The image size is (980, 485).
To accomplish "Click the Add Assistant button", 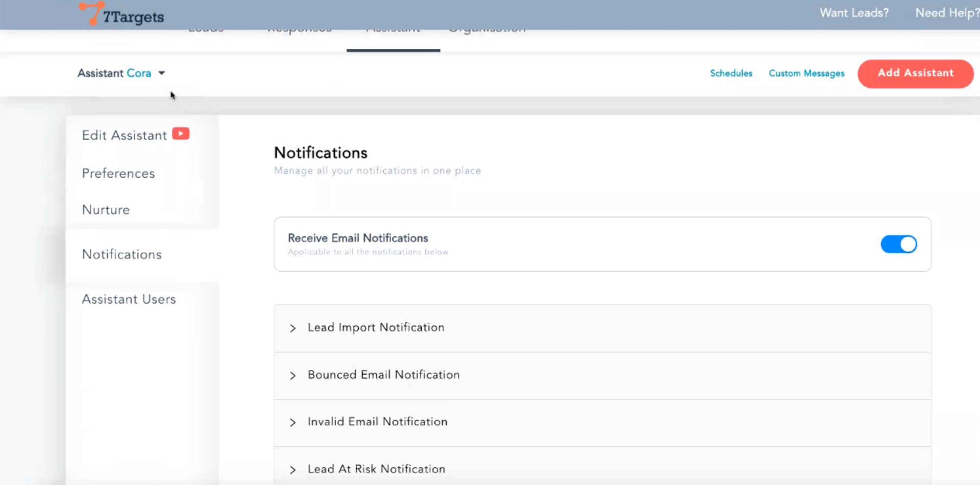I will (915, 74).
